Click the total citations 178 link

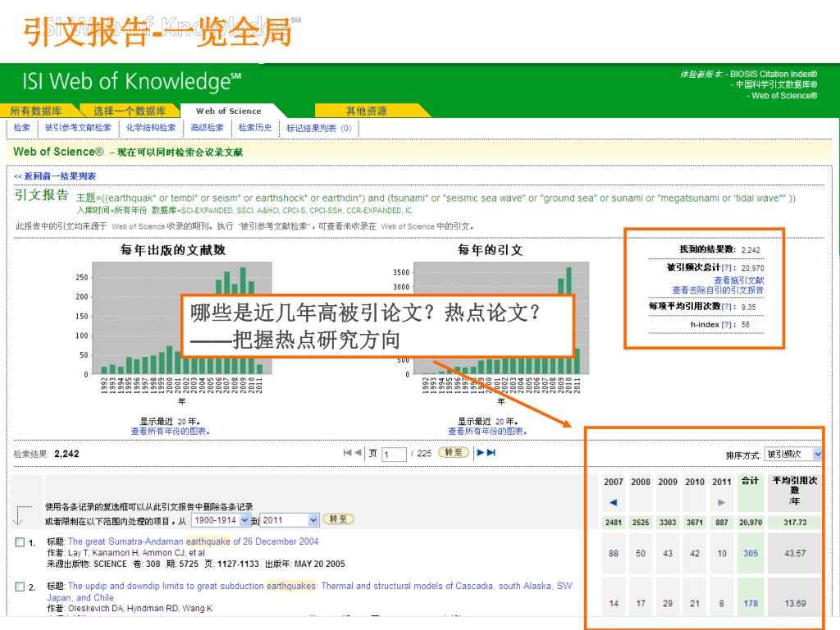pyautogui.click(x=751, y=603)
